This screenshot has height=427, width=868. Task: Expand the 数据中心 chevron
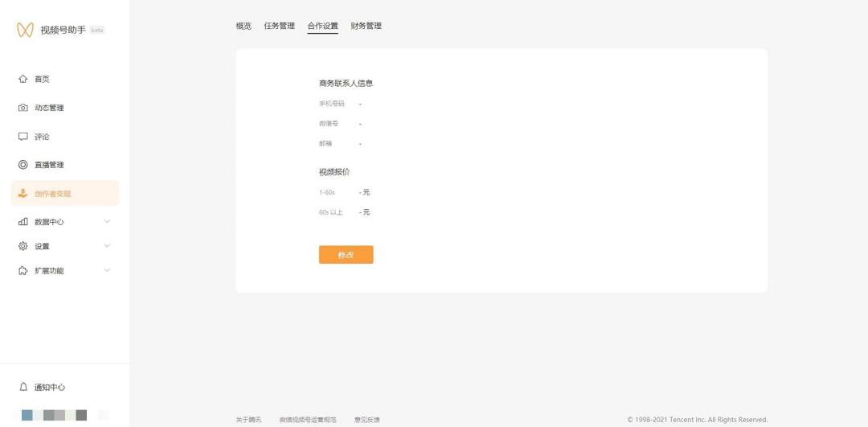click(107, 221)
